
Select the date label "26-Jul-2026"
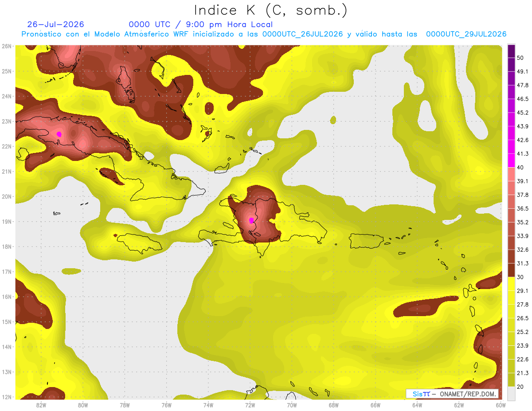[55, 24]
